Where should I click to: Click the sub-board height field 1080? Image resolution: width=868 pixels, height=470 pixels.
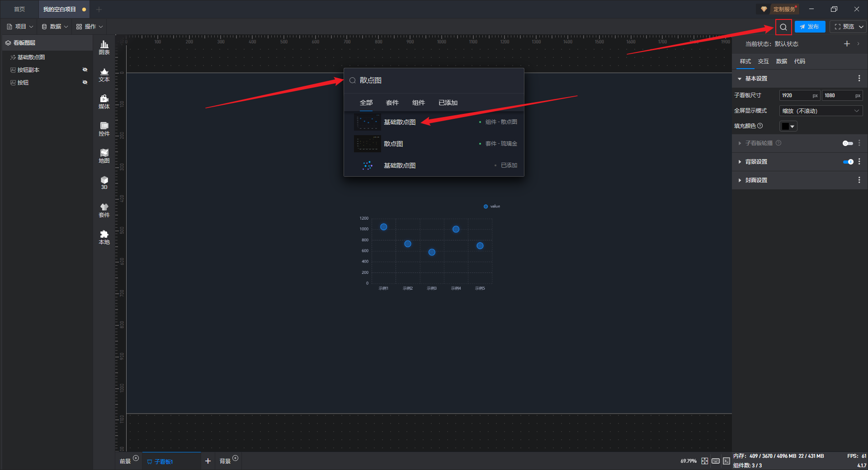842,95
